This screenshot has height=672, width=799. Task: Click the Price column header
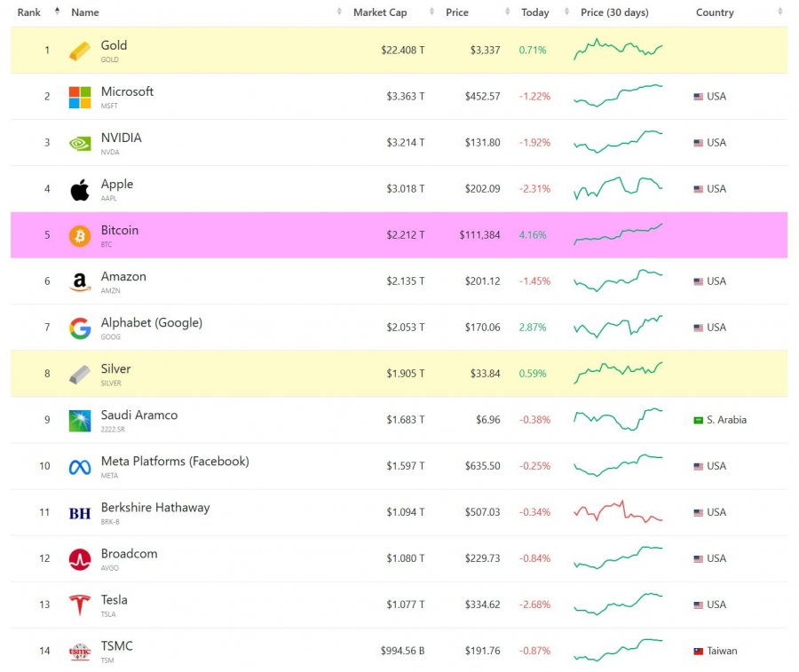(x=457, y=12)
